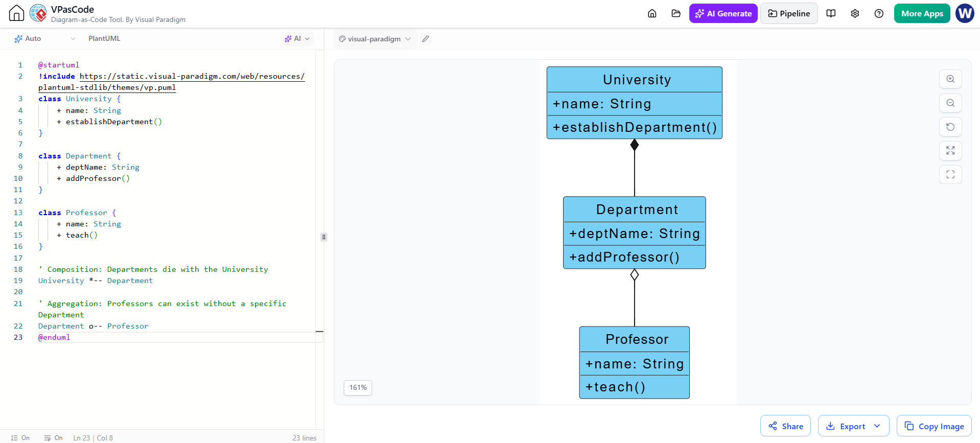Click the 23 lines count in status bar

pos(305,438)
